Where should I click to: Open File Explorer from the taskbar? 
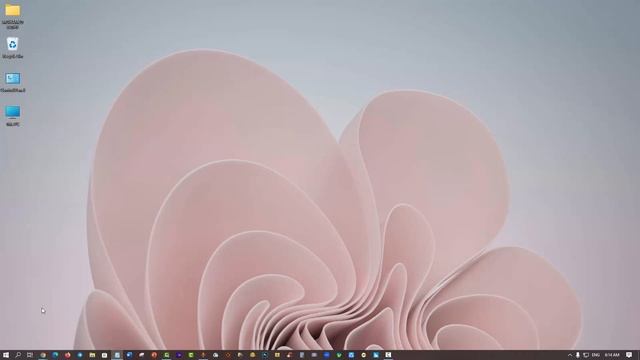(92, 355)
